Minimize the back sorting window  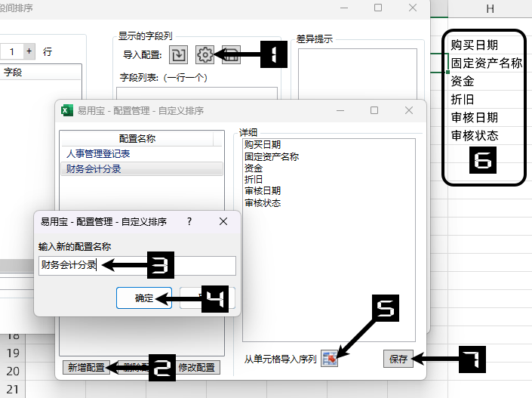pyautogui.click(x=344, y=8)
